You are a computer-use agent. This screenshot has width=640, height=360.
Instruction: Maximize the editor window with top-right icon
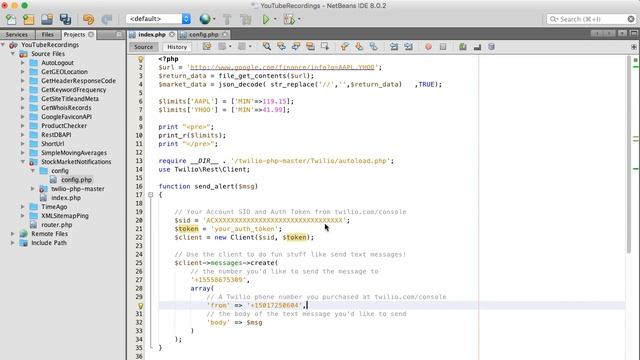[x=633, y=33]
